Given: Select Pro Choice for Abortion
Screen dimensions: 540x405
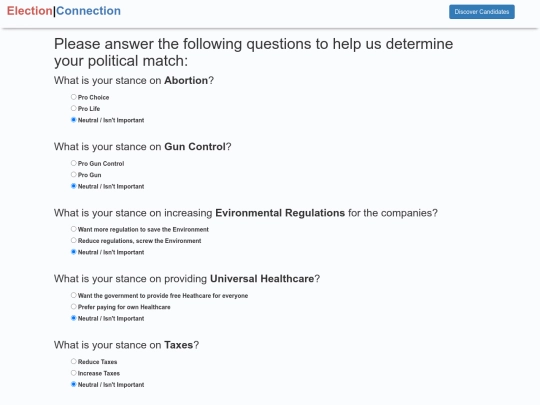Looking at the screenshot, I should (x=73, y=97).
